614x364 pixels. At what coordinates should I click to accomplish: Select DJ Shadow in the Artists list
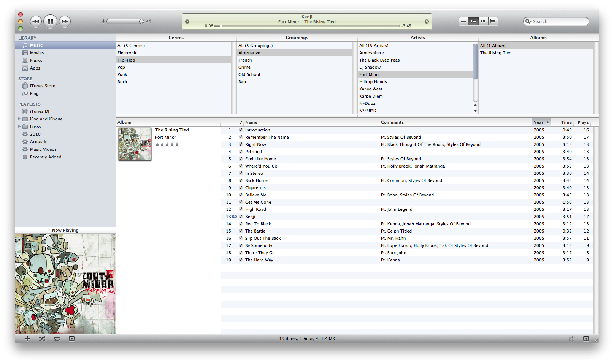click(x=415, y=67)
